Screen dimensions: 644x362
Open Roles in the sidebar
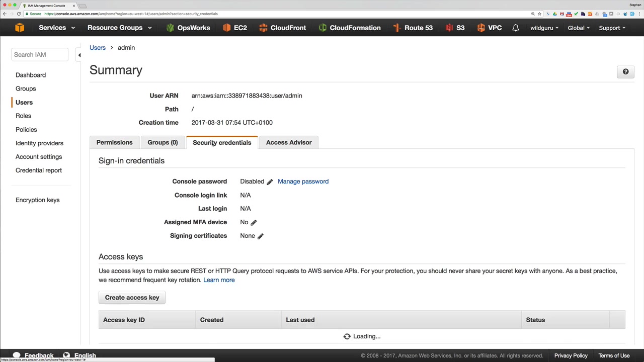click(23, 116)
